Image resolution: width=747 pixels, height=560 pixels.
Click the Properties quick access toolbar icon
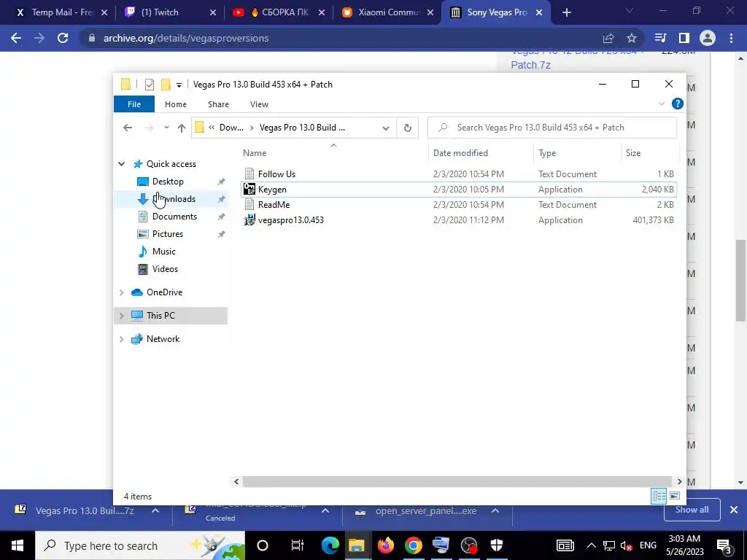click(149, 85)
